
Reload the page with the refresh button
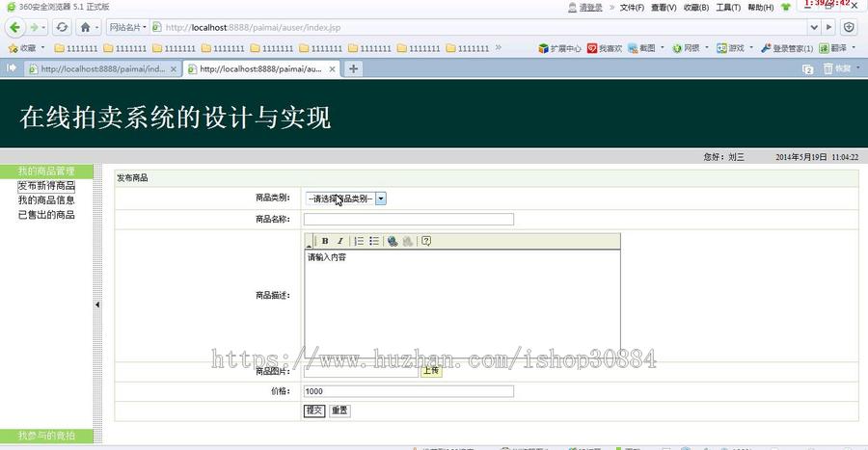62,27
